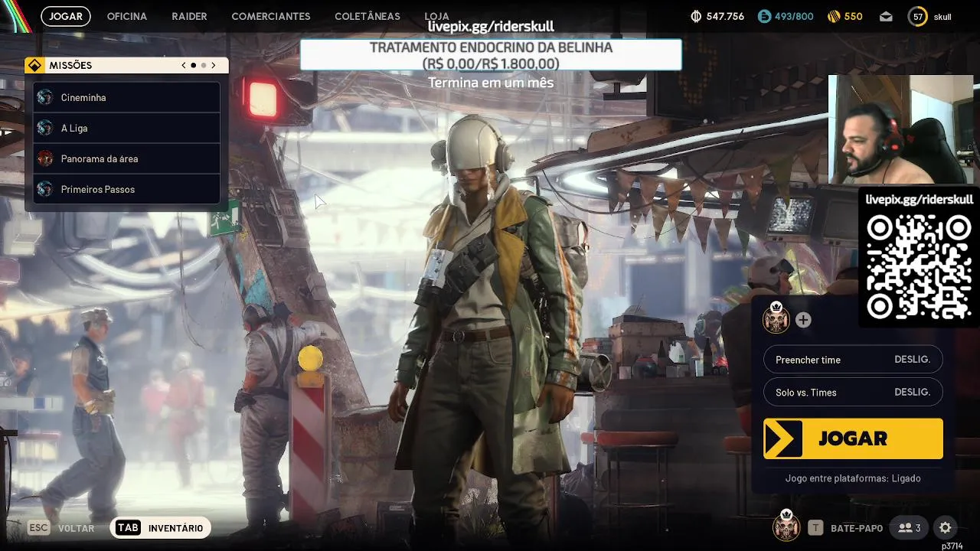Open the INVENTÁRIO button

(160, 528)
